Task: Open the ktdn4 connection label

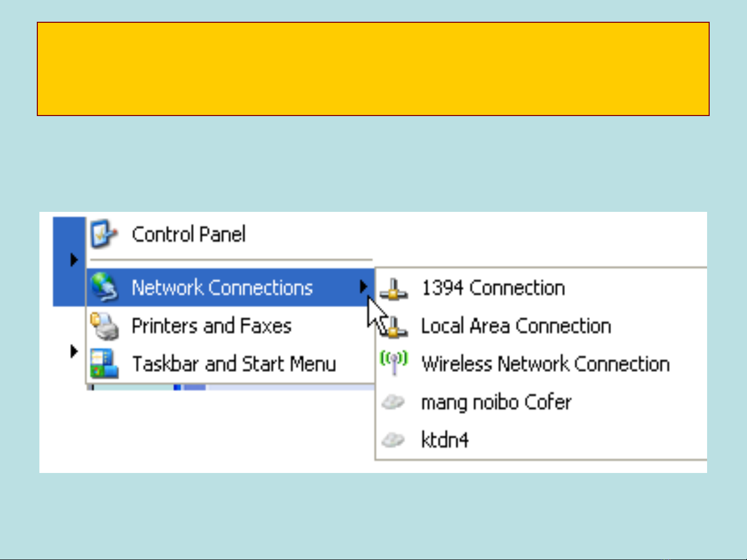Action: tap(445, 440)
